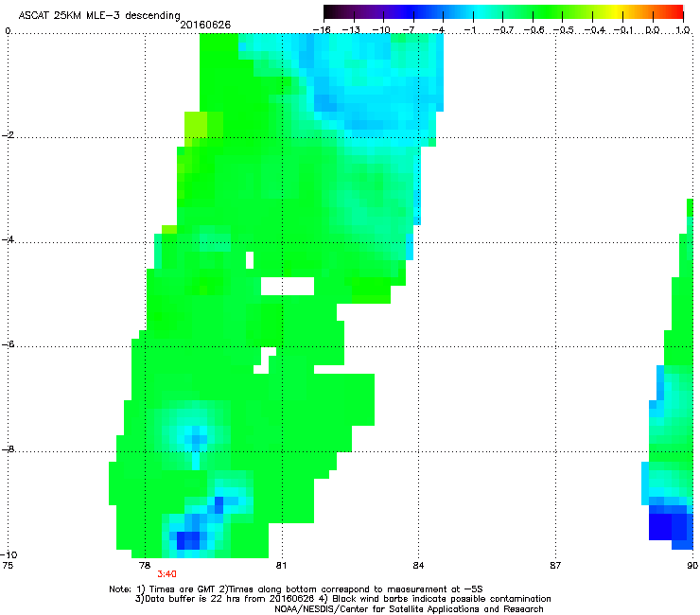
Task: Click longitude label 90
Action: 692,566
